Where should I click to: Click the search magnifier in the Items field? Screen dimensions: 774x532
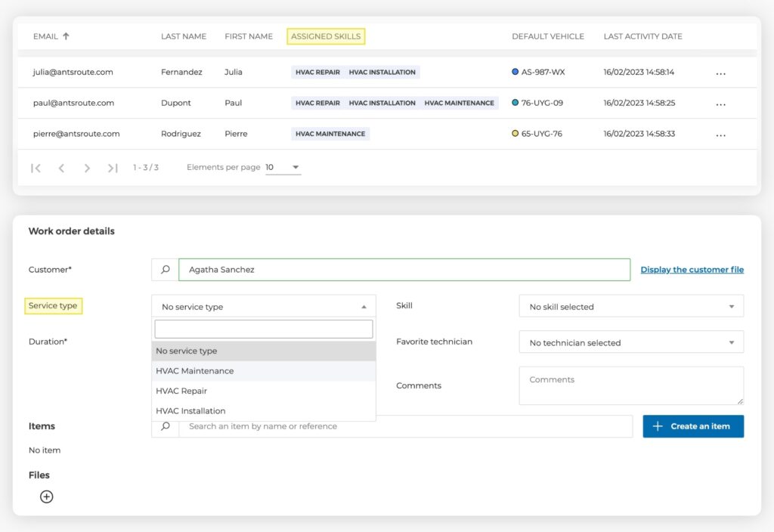(166, 426)
